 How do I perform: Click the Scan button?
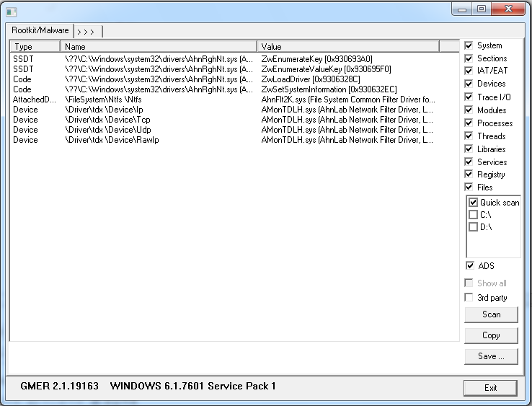tap(490, 314)
